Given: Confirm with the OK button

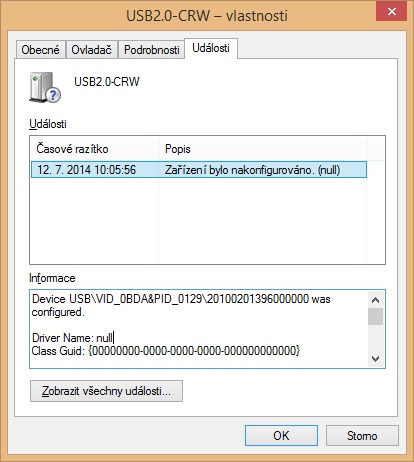Looking at the screenshot, I should (x=281, y=435).
